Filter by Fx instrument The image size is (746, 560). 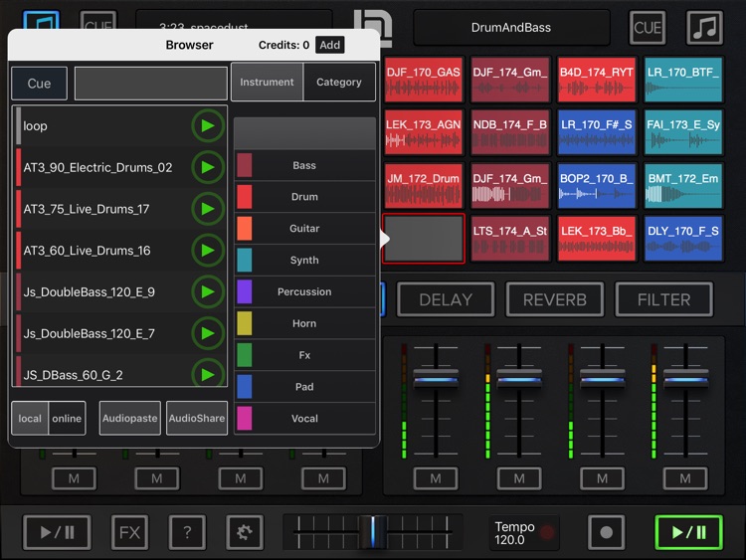(304, 355)
